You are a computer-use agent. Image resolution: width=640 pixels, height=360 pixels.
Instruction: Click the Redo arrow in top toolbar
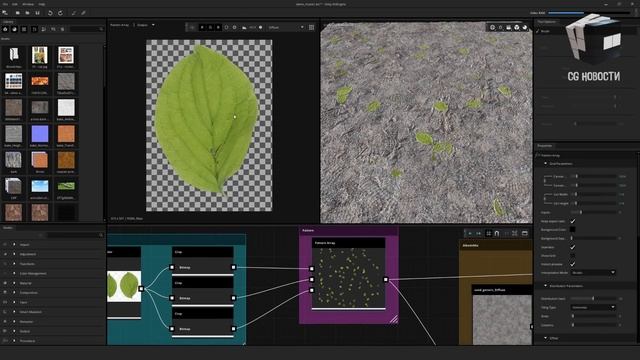[x=60, y=13]
